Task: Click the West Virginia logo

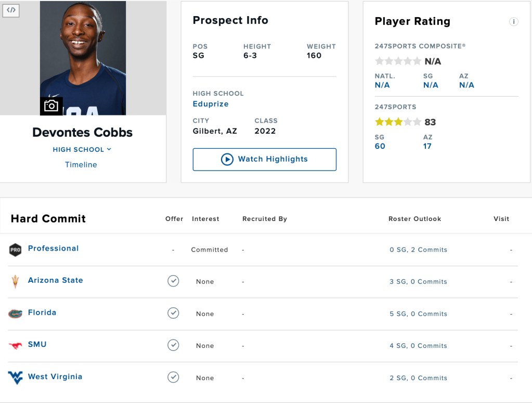Action: [16, 378]
